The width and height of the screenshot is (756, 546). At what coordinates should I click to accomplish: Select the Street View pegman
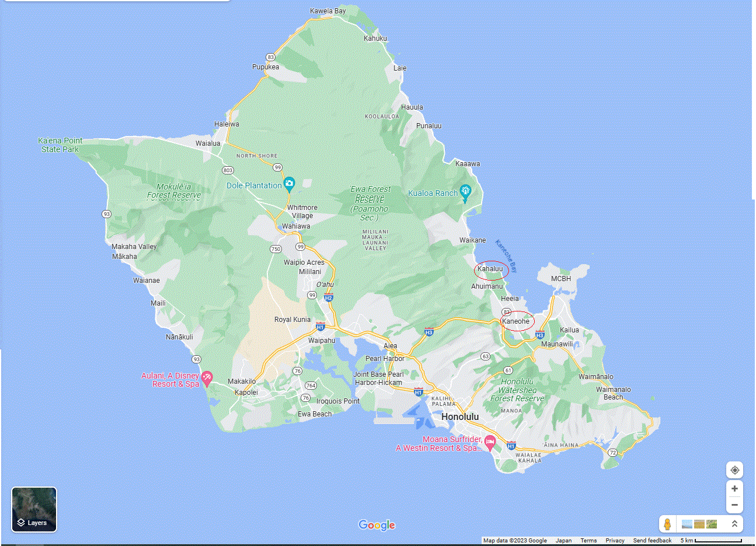667,524
